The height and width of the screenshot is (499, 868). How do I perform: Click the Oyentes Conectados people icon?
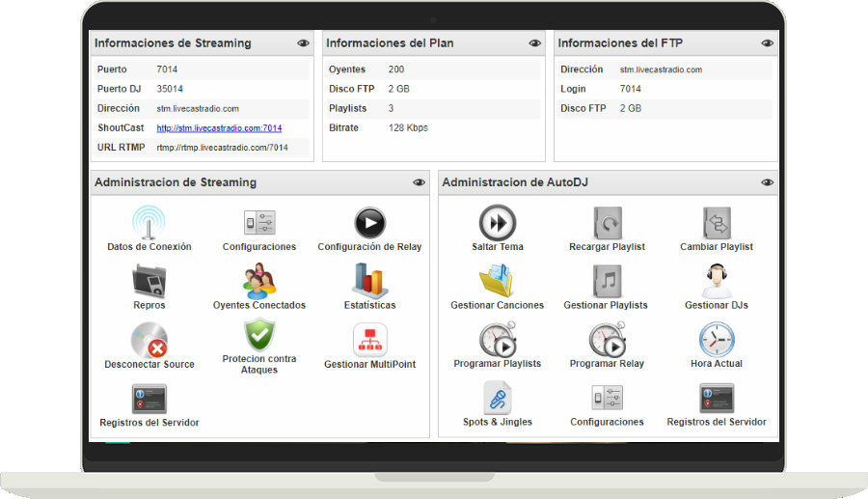[x=258, y=281]
